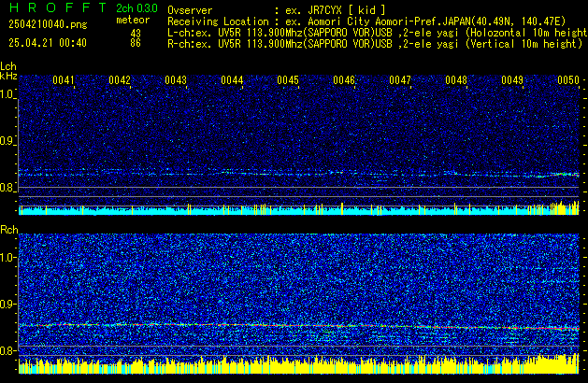Image resolution: width=588 pixels, height=383 pixels.
Task: Click the Ovserver JR7CYX header line
Action: pyautogui.click(x=277, y=10)
